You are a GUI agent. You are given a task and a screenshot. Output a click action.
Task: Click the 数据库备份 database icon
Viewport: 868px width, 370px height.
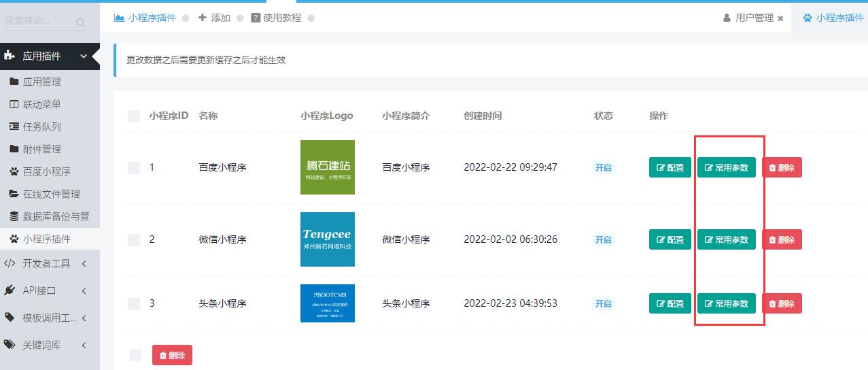(x=14, y=216)
